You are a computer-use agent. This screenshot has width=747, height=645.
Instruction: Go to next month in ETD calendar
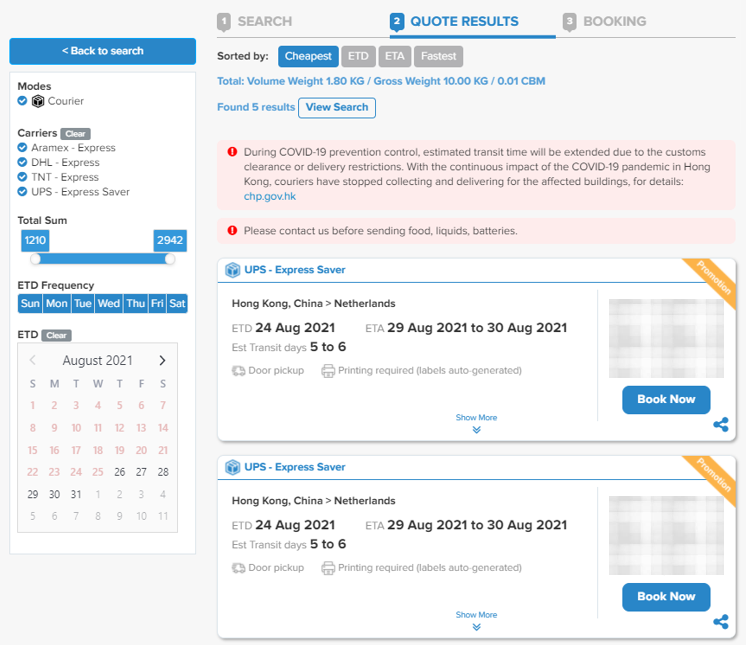(162, 360)
